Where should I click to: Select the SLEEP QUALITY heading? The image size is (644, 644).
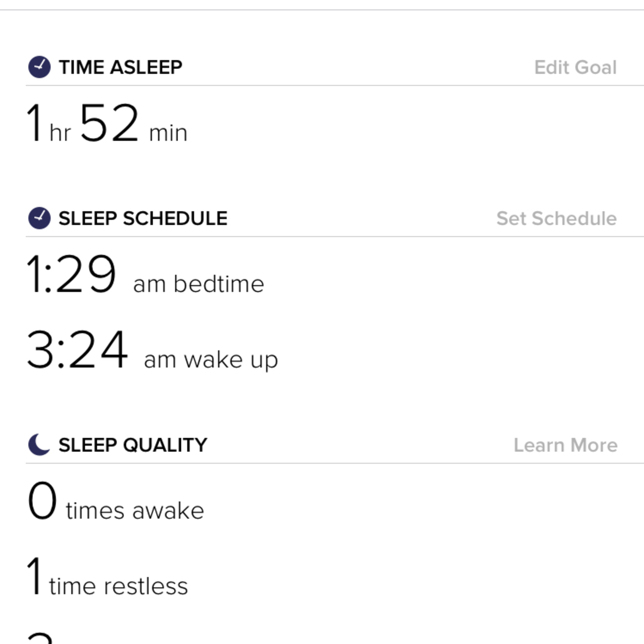(133, 445)
